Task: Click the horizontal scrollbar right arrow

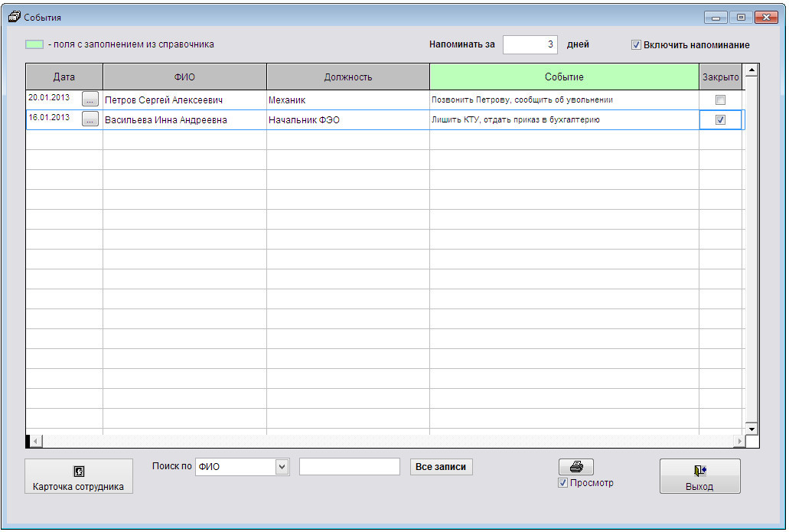Action: coord(739,442)
